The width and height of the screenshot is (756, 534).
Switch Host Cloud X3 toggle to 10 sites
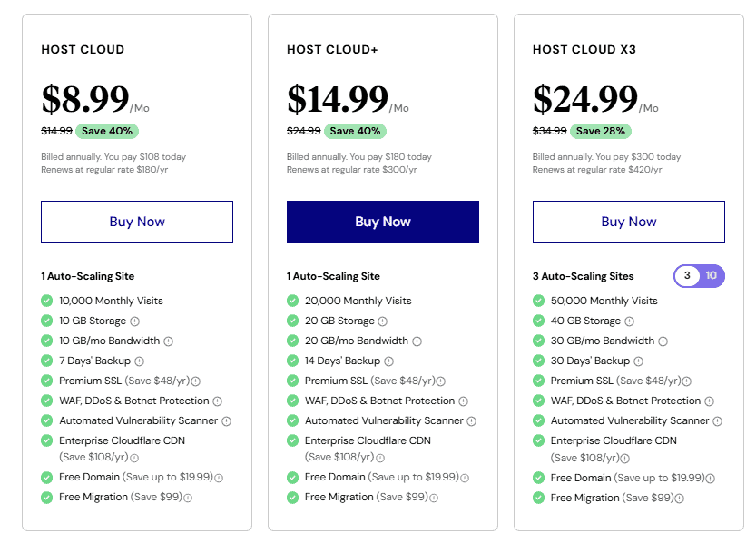point(712,276)
